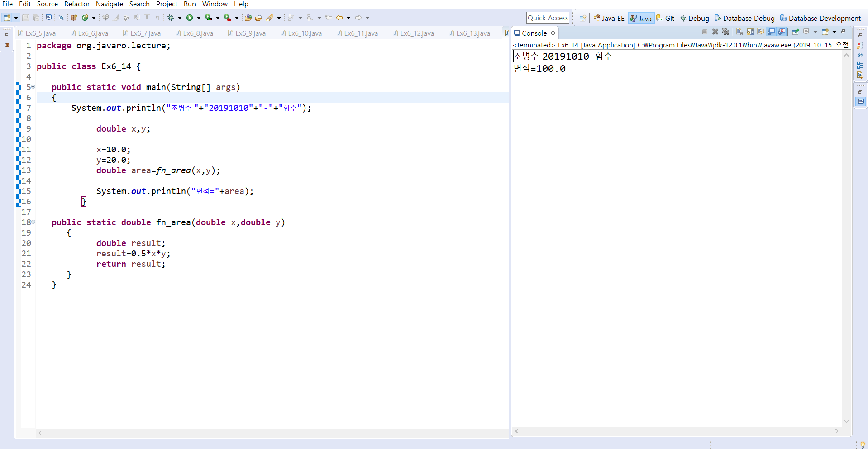Close the Console view tab
The height and width of the screenshot is (449, 868).
coord(553,33)
